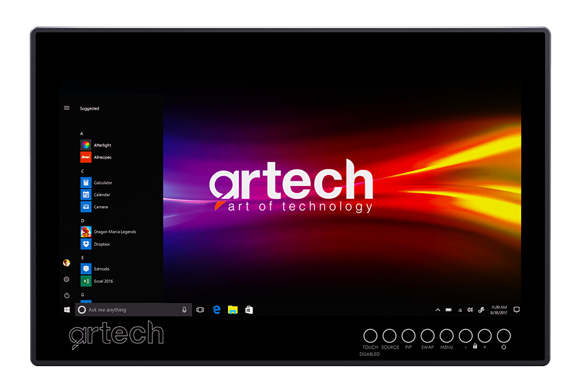Toggle the TOUCH disabled monitor button
The height and width of the screenshot is (392, 581).
point(370,336)
